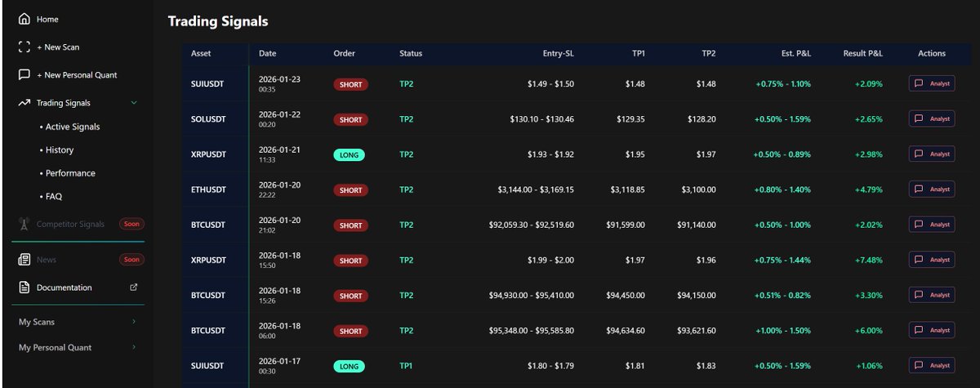Viewport: 980px width, 388px height.
Task: Click the ETHUSDT asset cell
Action: pyautogui.click(x=207, y=190)
